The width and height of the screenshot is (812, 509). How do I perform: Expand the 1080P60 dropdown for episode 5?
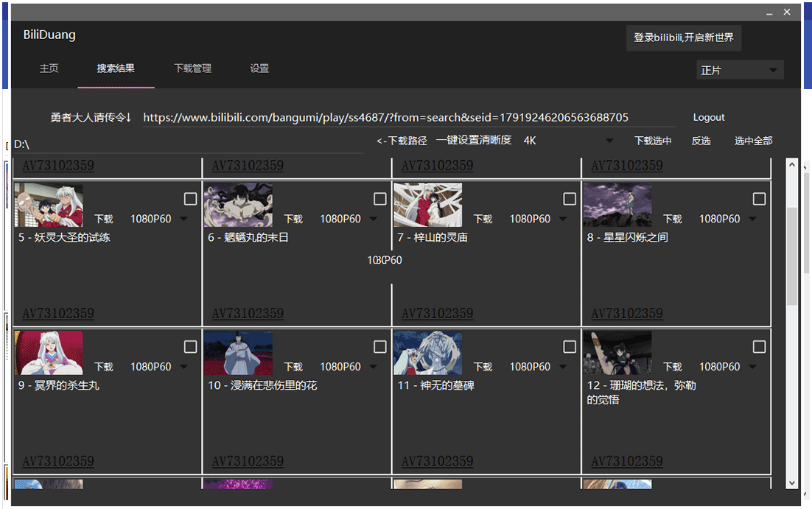pos(159,219)
